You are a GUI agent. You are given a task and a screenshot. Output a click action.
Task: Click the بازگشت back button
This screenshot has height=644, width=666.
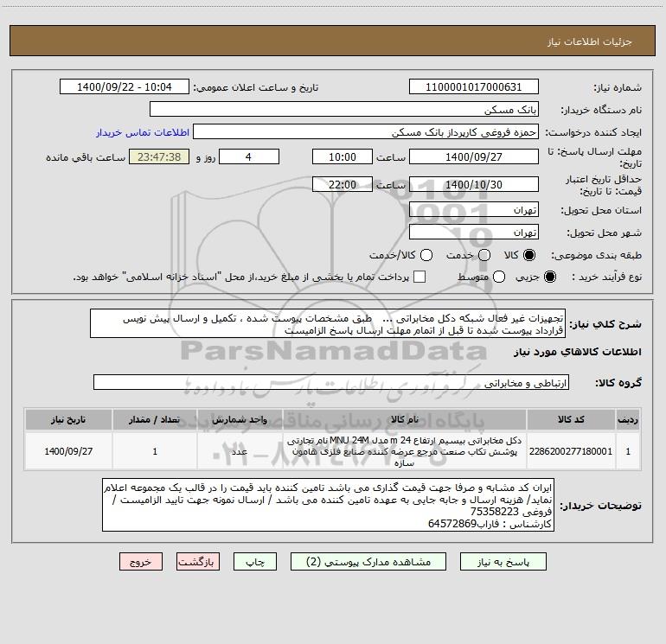click(x=198, y=562)
